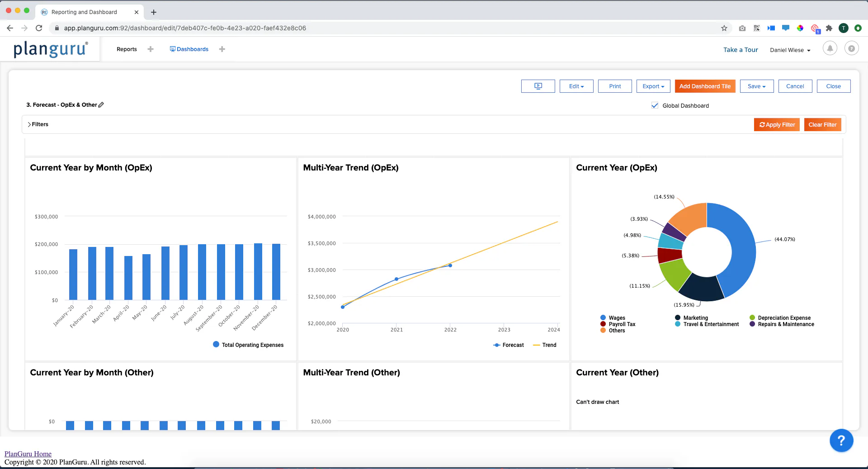The height and width of the screenshot is (469, 868).
Task: Add a new dashboard with plus icon
Action: (222, 49)
